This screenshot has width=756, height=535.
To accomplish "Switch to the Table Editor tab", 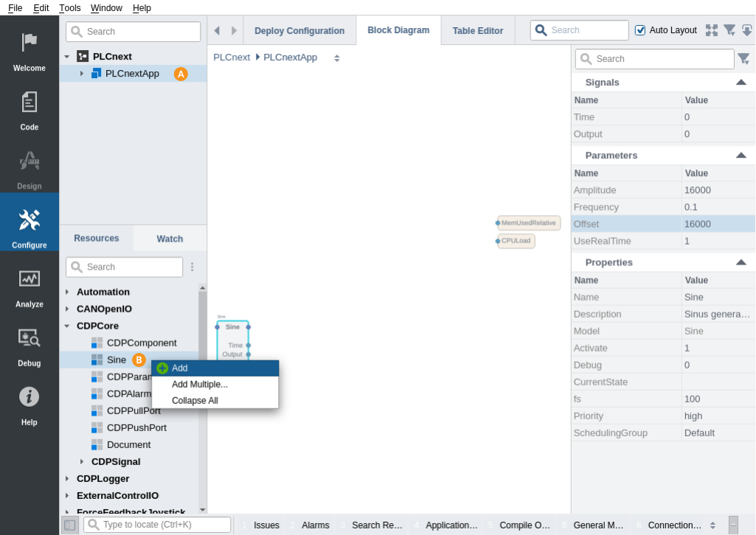I will coord(477,31).
